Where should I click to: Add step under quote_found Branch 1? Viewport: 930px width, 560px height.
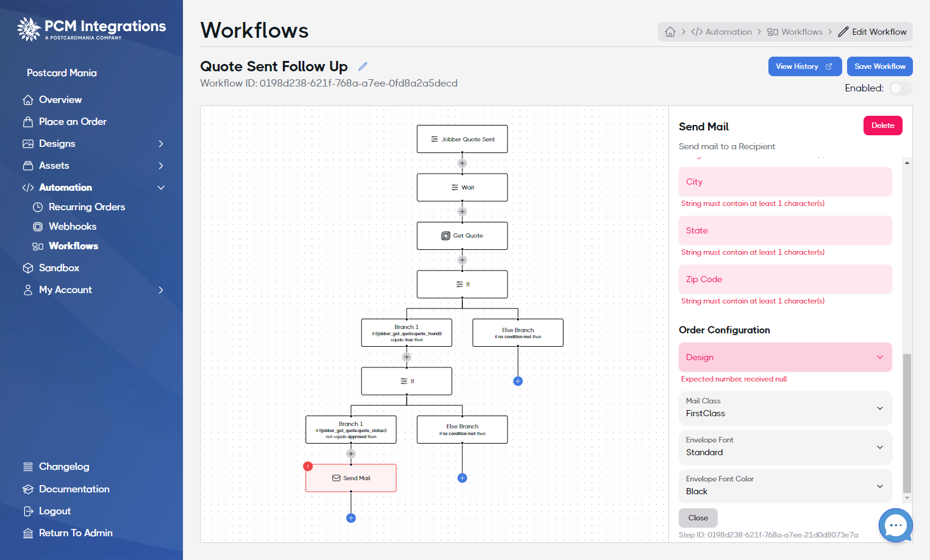point(407,357)
